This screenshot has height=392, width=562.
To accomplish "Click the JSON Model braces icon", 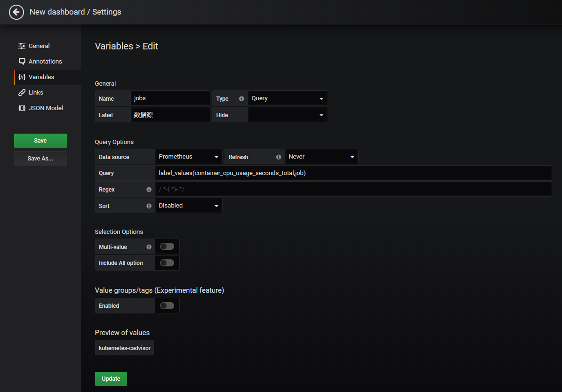I will 22,108.
